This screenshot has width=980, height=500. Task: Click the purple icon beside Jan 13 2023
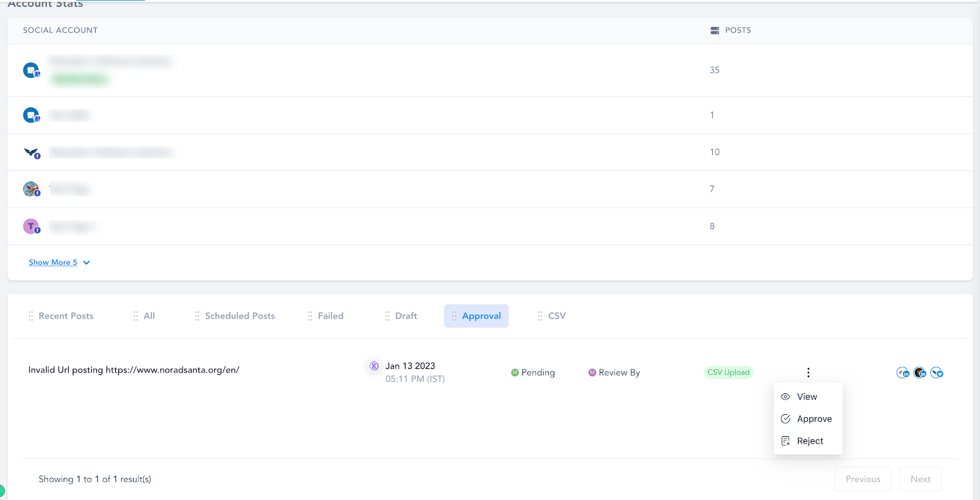click(374, 366)
